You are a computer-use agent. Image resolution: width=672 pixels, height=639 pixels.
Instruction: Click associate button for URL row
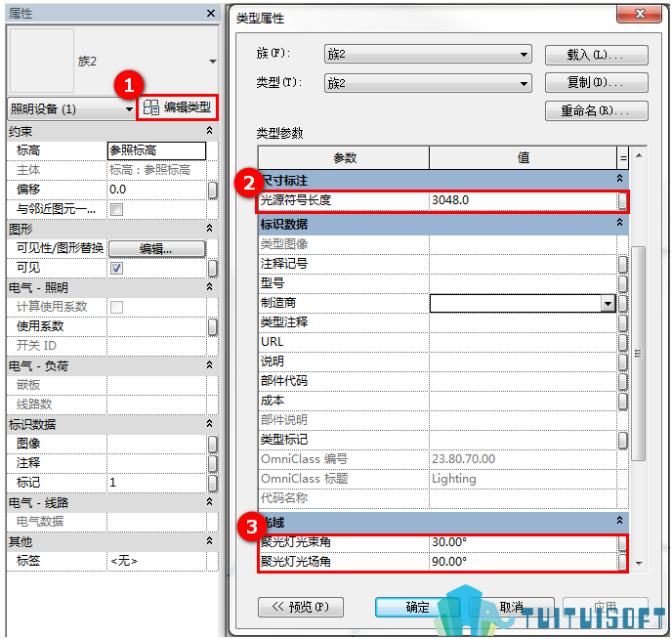pos(623,342)
